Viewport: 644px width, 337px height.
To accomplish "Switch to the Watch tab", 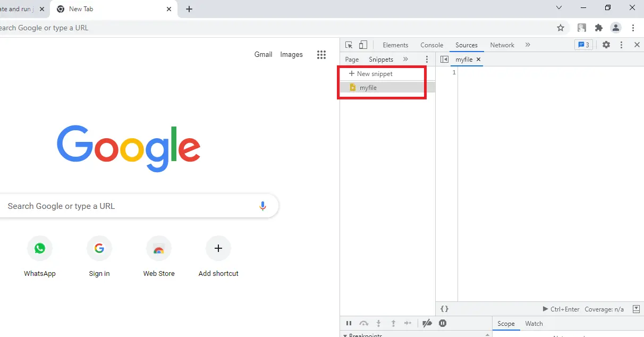I will 534,324.
